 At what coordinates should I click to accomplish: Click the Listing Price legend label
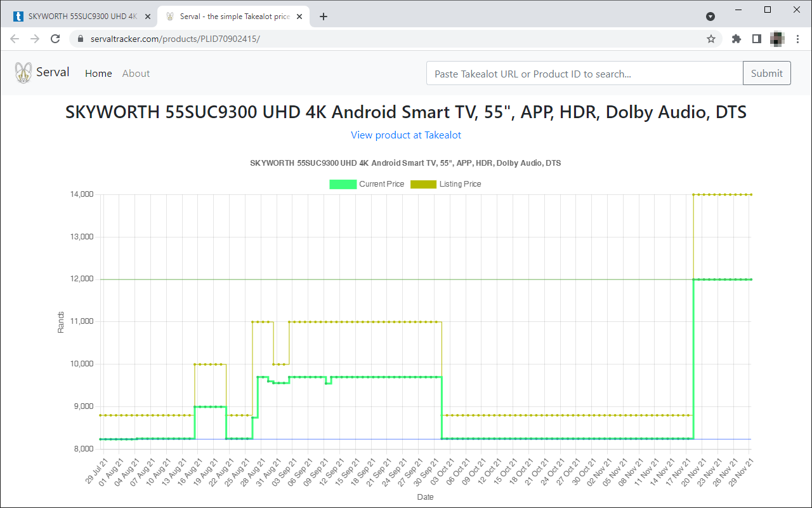pos(460,184)
